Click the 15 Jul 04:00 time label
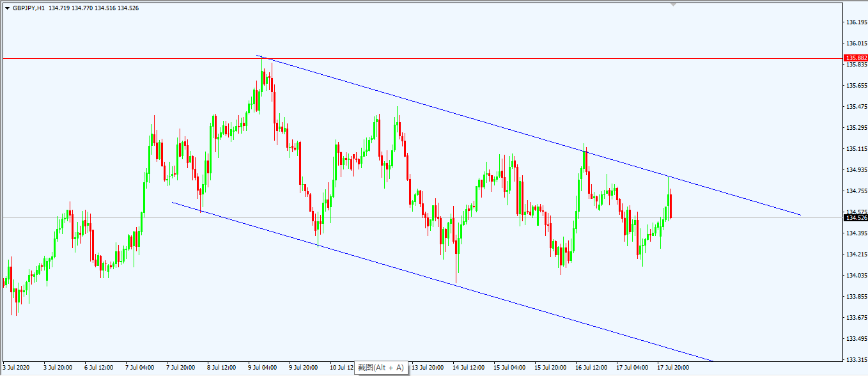The image size is (868, 376). [509, 368]
